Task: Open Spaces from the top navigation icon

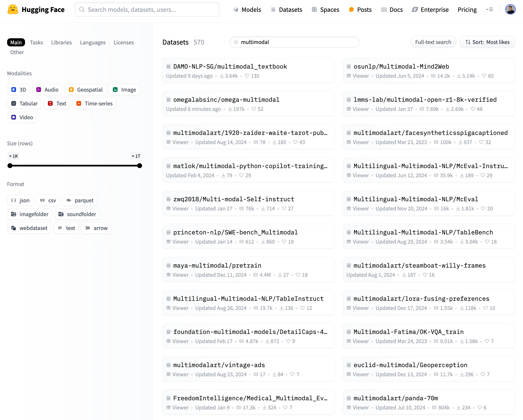Action: click(x=315, y=9)
